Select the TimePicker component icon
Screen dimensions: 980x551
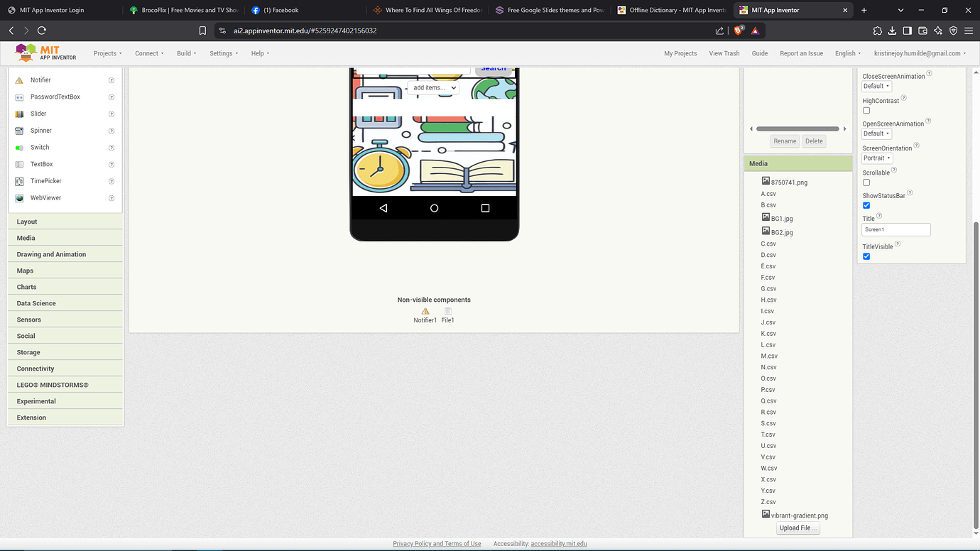[19, 181]
